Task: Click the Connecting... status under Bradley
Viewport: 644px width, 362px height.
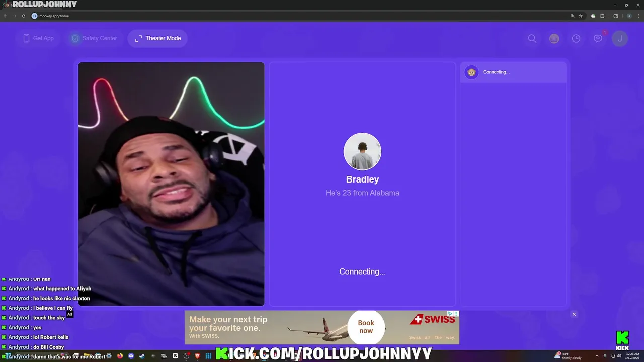Action: 362,271
